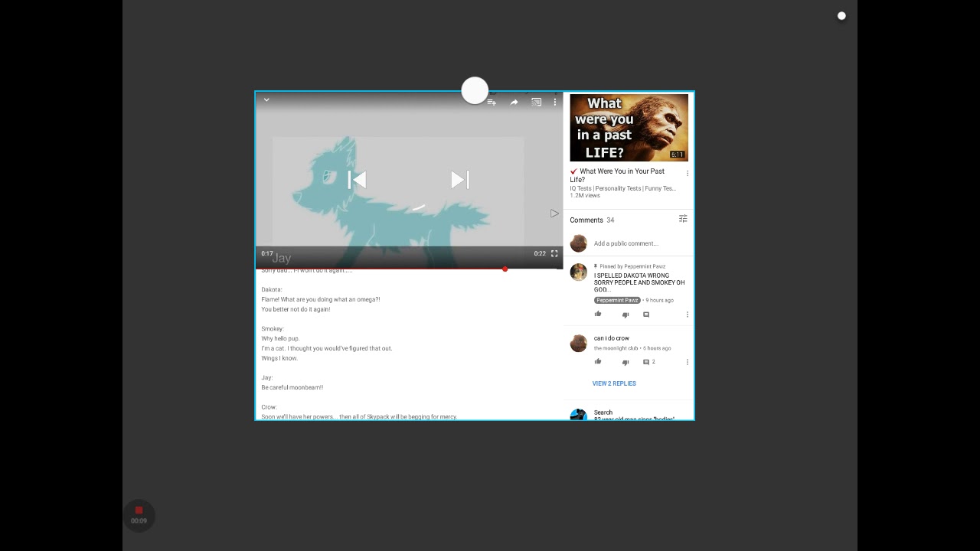Reply to pinned Peppermint Pawz comment

coord(646,315)
